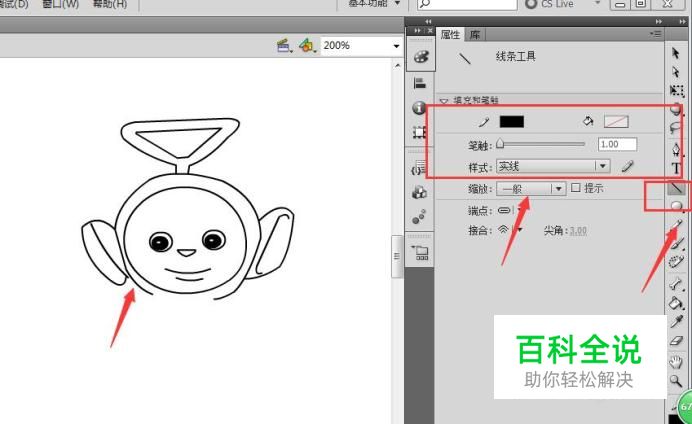Select the Text tool
Screen dimensions: 692x424
coord(676,168)
